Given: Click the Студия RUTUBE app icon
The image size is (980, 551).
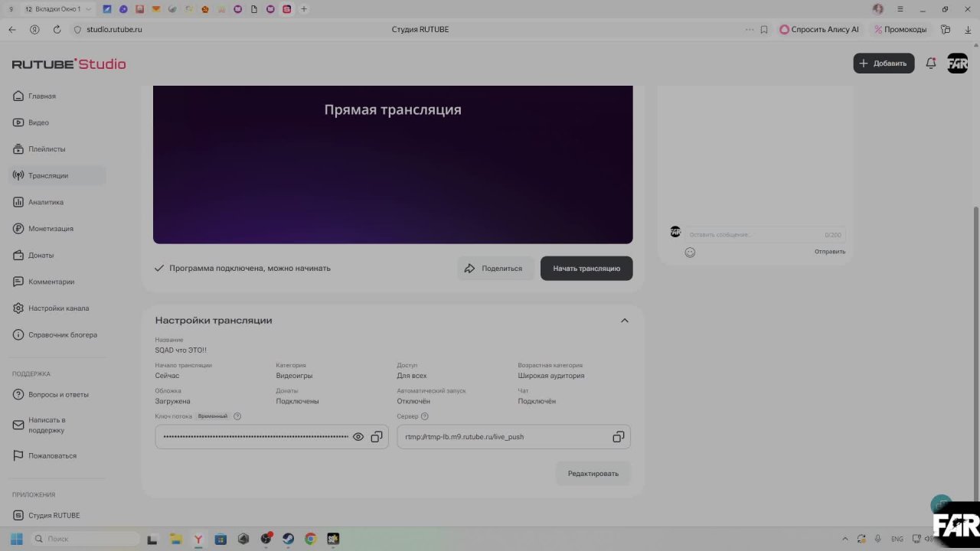Looking at the screenshot, I should (18, 516).
